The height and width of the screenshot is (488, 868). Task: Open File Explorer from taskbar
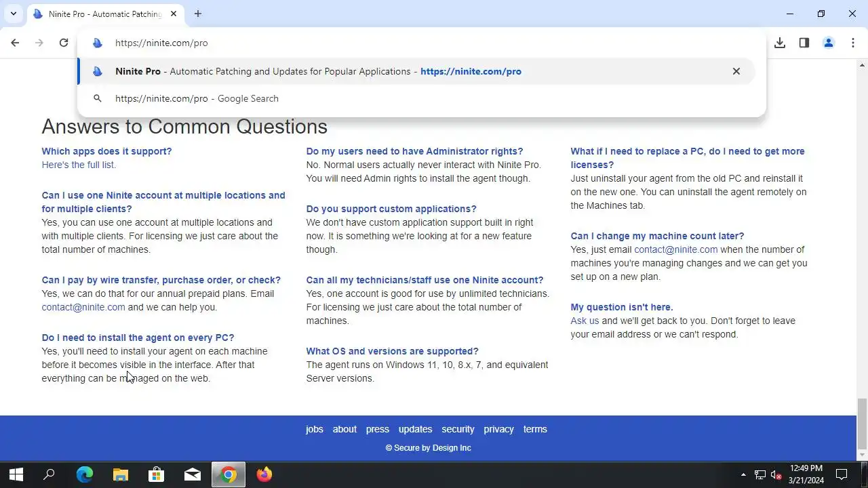coord(121,474)
